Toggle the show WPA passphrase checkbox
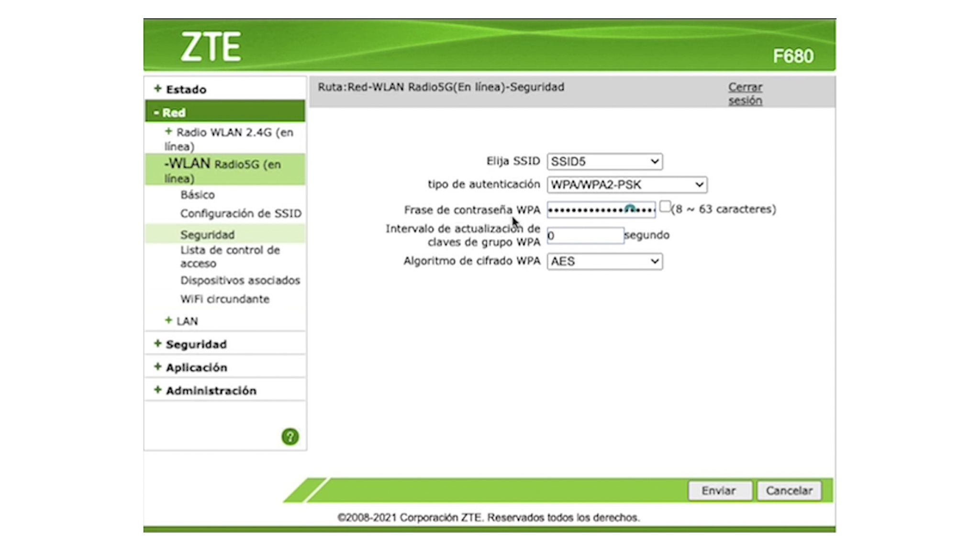 665,207
